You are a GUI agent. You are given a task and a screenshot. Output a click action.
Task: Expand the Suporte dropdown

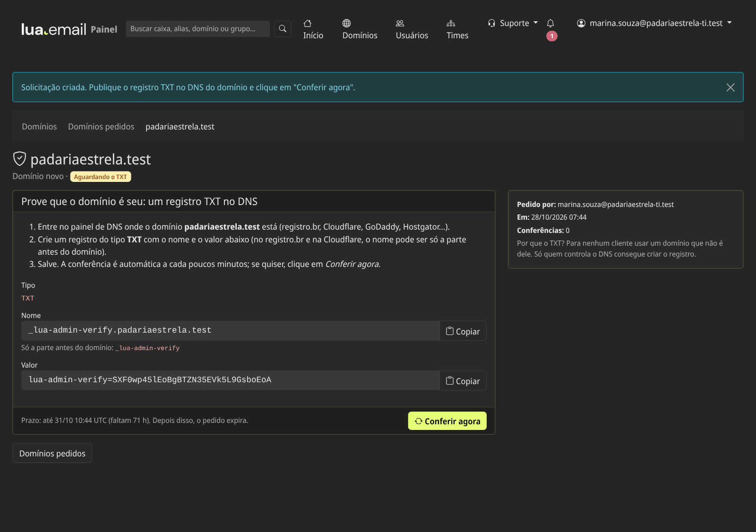(x=513, y=23)
